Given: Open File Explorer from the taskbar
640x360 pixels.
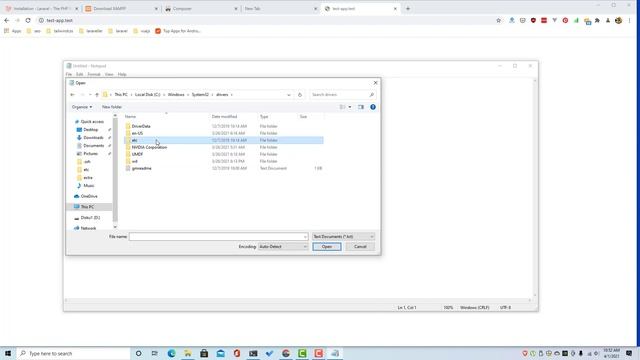Looking at the screenshot, I should [188, 353].
